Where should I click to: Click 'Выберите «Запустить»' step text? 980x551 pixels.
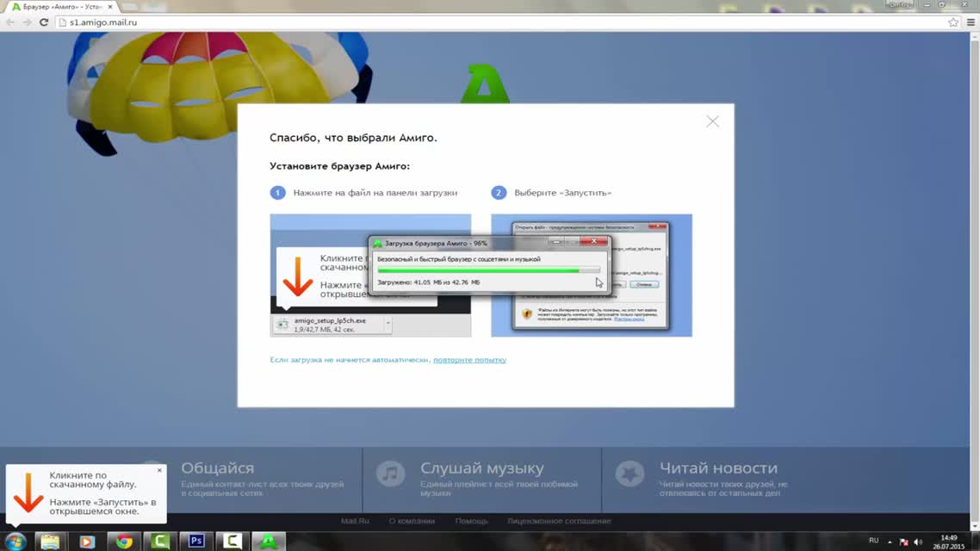point(562,193)
